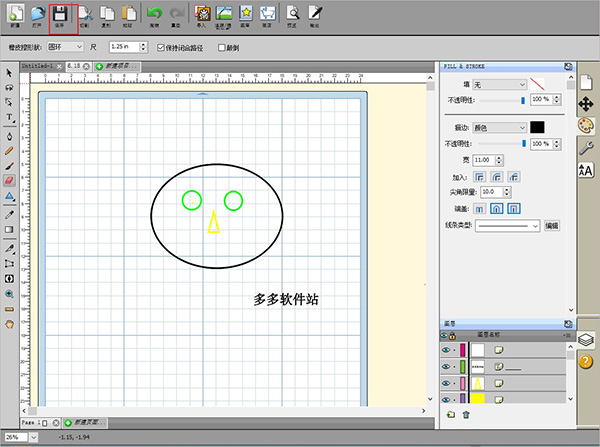Adjust the eraser size stepper arrows
Screen dimensions: 600x447
[143, 47]
